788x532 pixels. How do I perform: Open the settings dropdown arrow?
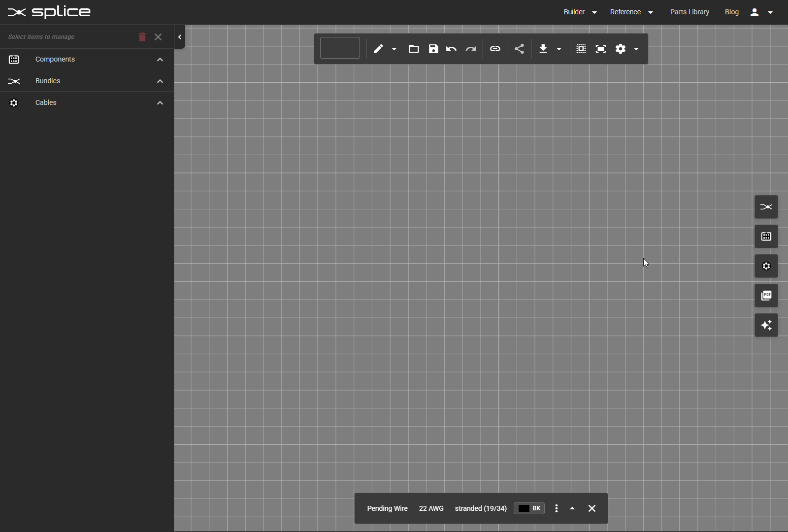(x=636, y=49)
